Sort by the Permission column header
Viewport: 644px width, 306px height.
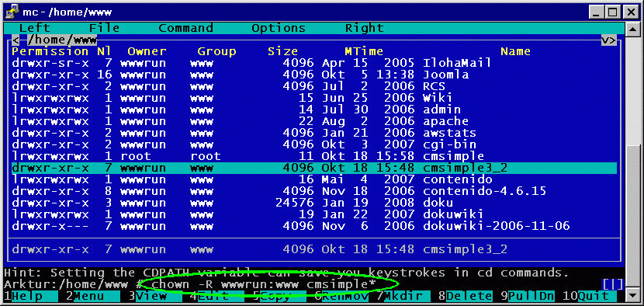tap(50, 51)
